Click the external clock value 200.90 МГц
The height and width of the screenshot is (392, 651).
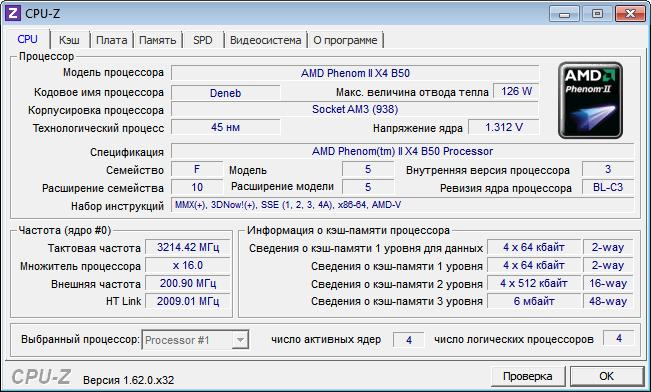tap(188, 283)
